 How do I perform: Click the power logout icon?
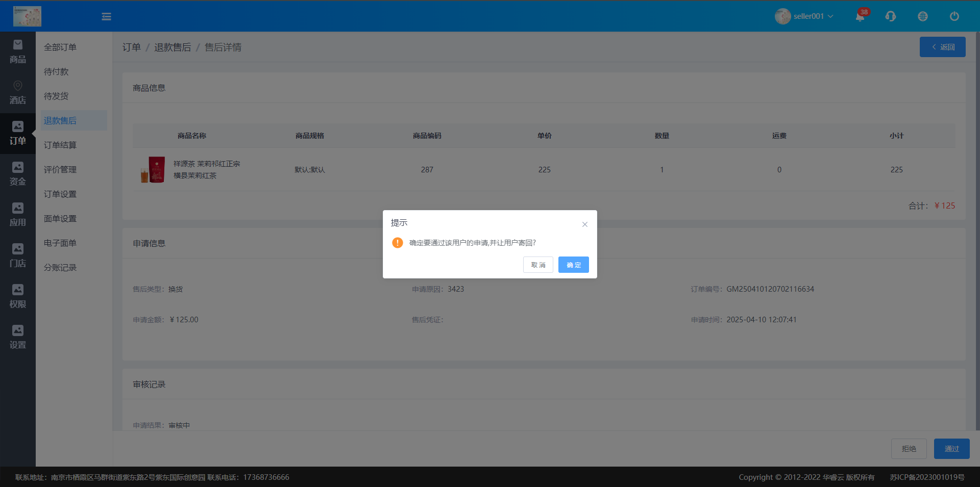pos(954,16)
